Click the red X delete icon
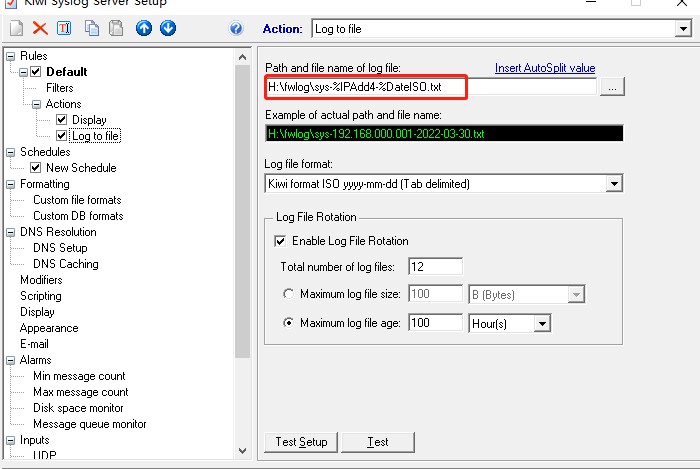700x469 pixels. point(40,29)
